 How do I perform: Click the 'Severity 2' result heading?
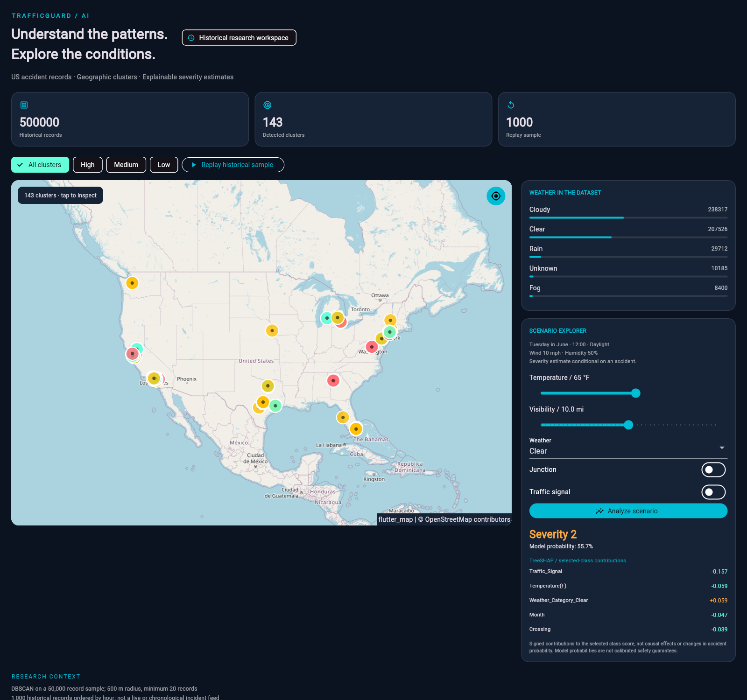pos(553,534)
